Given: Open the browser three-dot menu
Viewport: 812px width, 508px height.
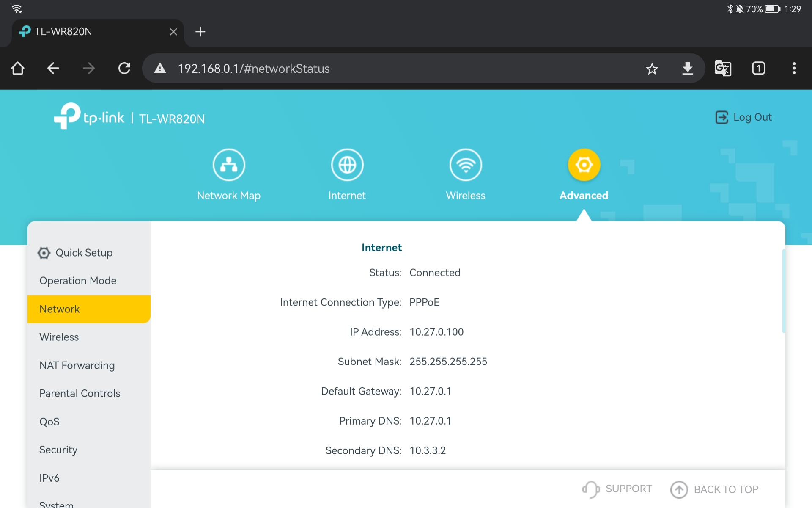Looking at the screenshot, I should (794, 69).
